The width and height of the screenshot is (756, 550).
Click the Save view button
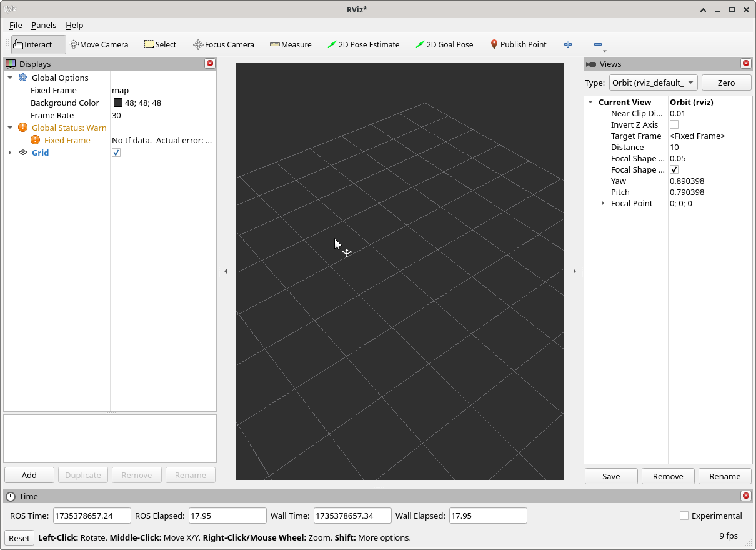click(x=611, y=476)
